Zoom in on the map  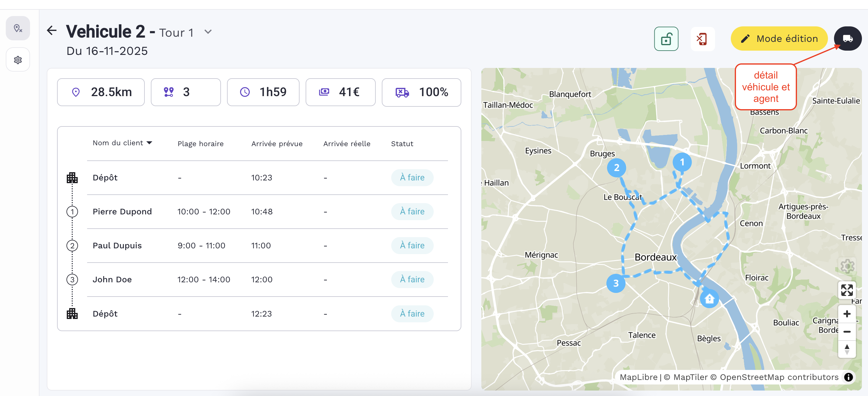(846, 314)
